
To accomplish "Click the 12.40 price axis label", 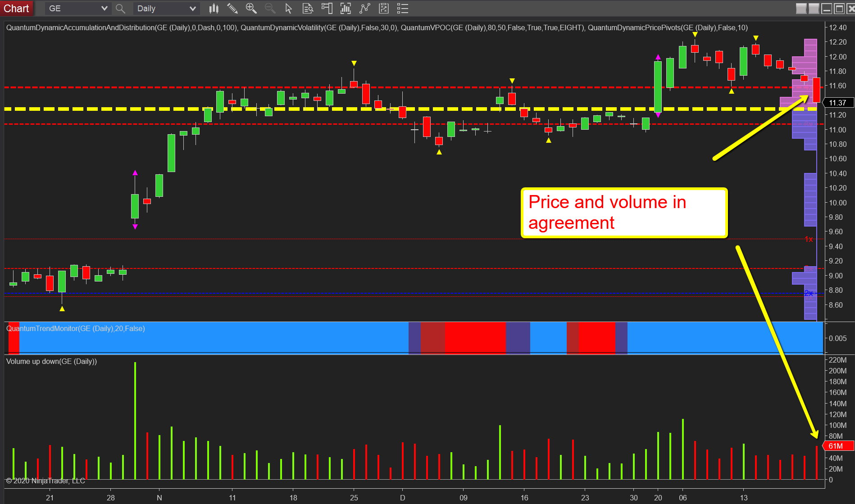I will (838, 27).
